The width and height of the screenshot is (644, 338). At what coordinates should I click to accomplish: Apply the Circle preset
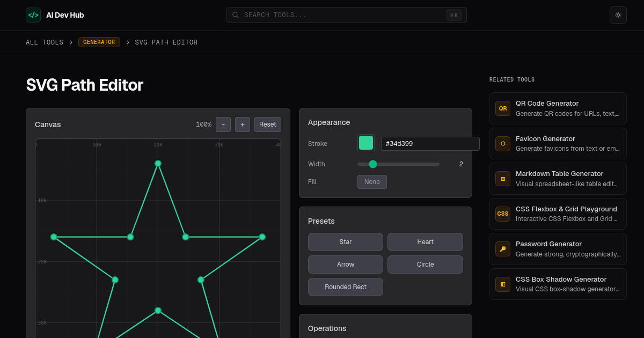click(425, 264)
